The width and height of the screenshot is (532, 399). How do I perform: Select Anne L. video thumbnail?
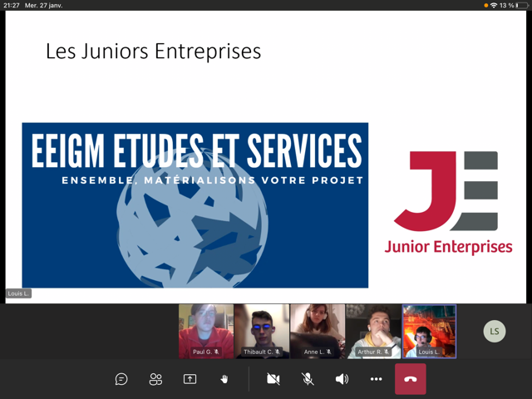318,331
